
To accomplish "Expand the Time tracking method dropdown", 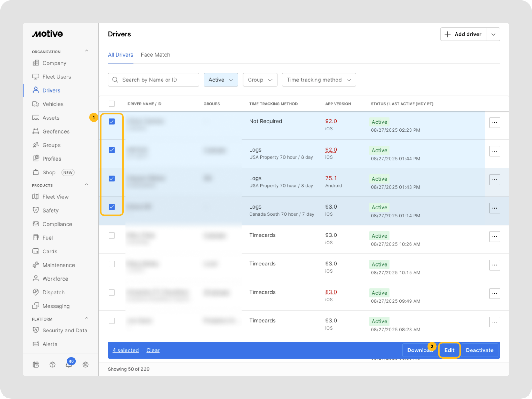I will pos(319,80).
